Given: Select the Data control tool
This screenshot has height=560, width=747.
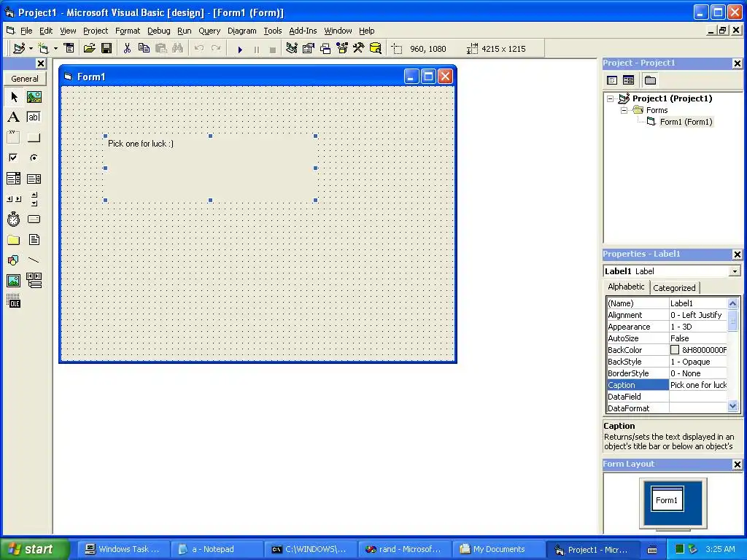Looking at the screenshot, I should [x=34, y=281].
